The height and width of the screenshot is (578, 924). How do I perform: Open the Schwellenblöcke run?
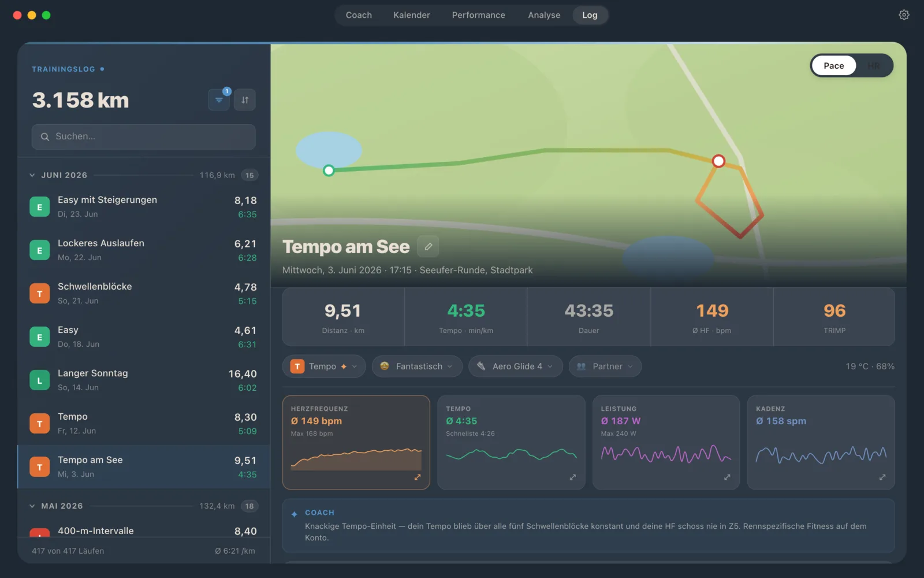pyautogui.click(x=144, y=294)
